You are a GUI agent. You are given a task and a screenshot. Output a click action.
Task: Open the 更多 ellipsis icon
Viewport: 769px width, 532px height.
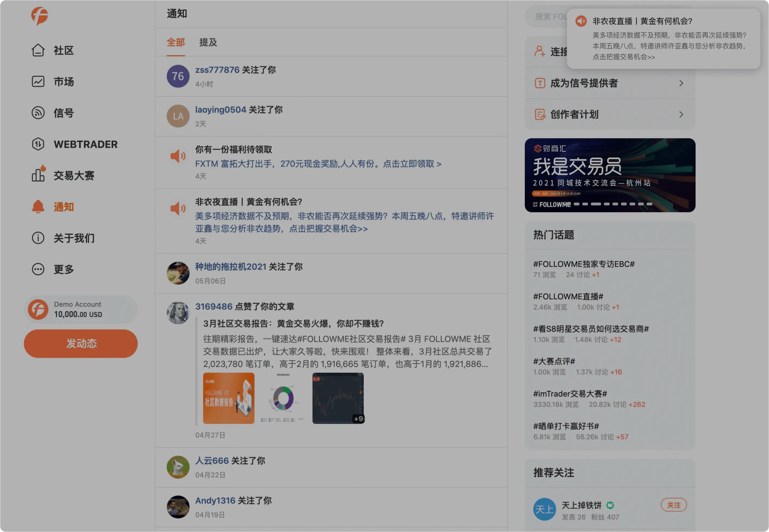(38, 269)
